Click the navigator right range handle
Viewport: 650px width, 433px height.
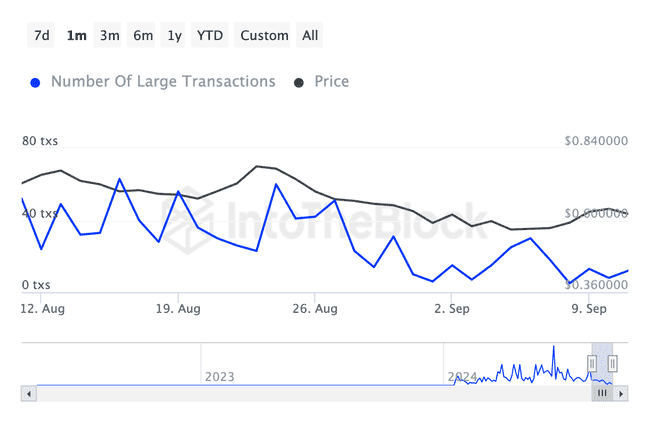tap(613, 363)
